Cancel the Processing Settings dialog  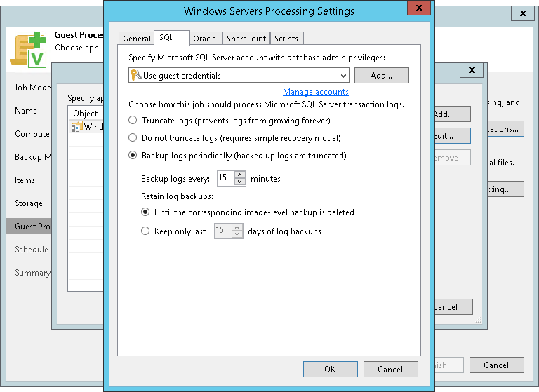point(390,370)
